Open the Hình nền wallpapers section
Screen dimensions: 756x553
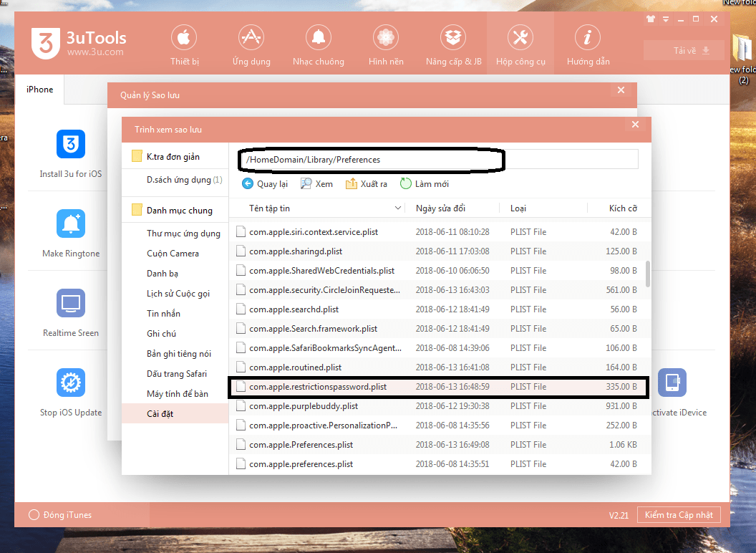coord(386,45)
